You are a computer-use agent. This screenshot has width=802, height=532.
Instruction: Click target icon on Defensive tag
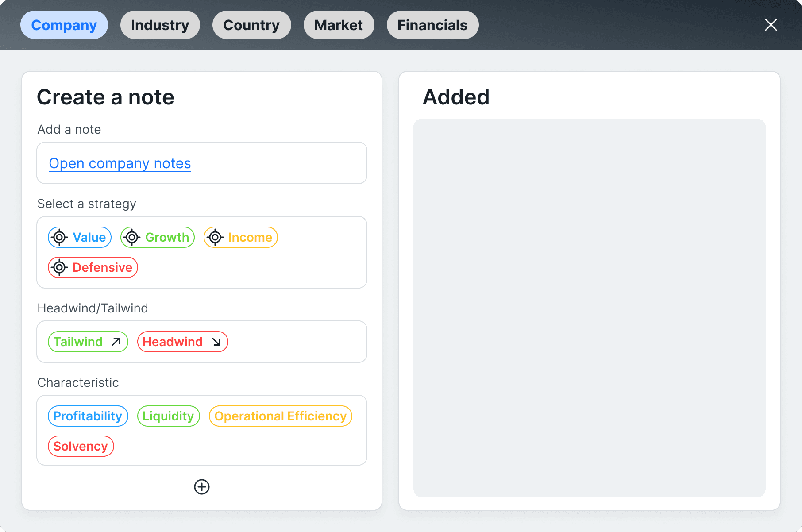(59, 267)
